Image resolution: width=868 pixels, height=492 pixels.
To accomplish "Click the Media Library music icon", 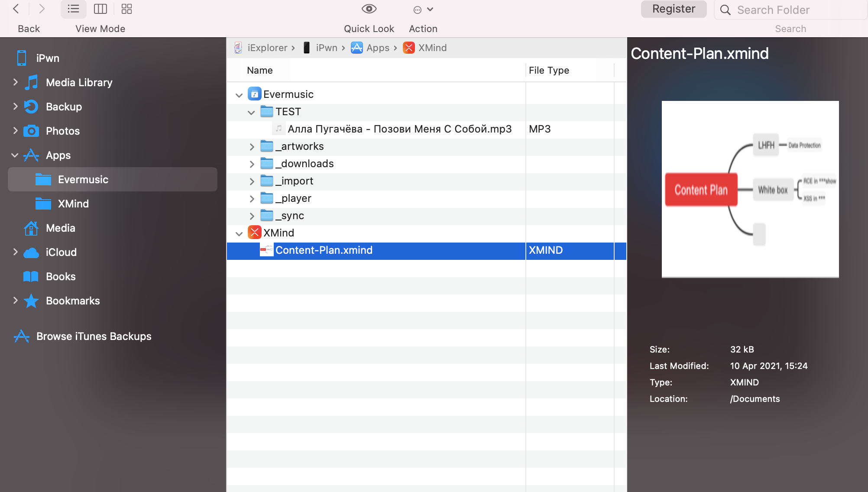I will click(x=31, y=82).
